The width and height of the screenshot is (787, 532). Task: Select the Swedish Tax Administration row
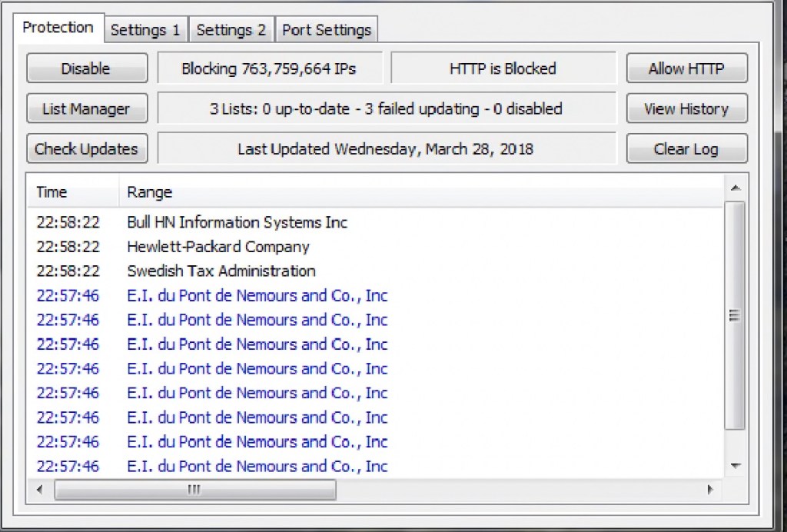[x=221, y=271]
